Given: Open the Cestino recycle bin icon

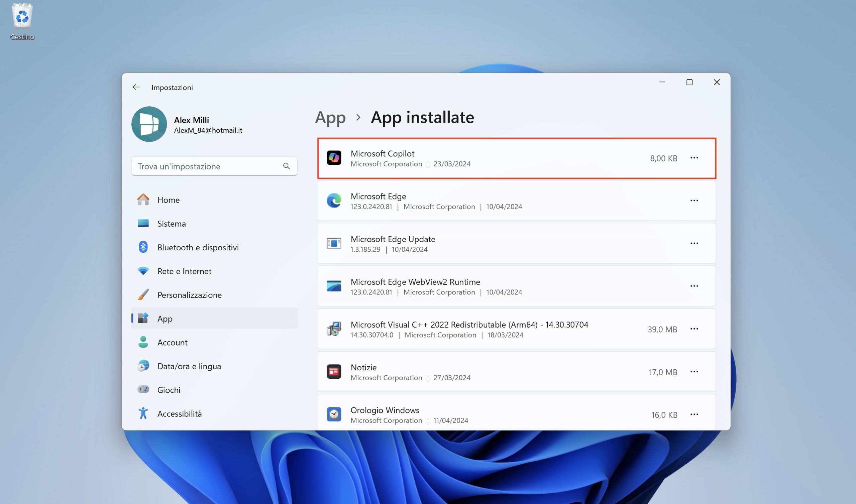Looking at the screenshot, I should point(22,16).
